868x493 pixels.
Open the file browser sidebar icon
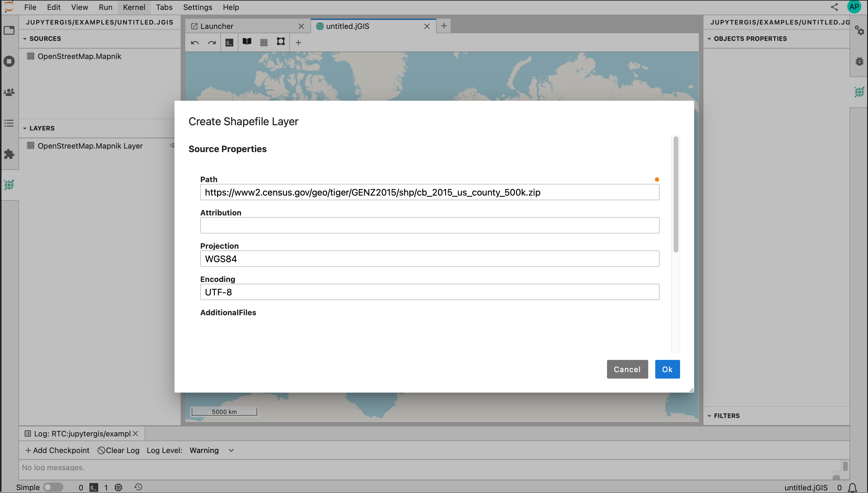[9, 30]
